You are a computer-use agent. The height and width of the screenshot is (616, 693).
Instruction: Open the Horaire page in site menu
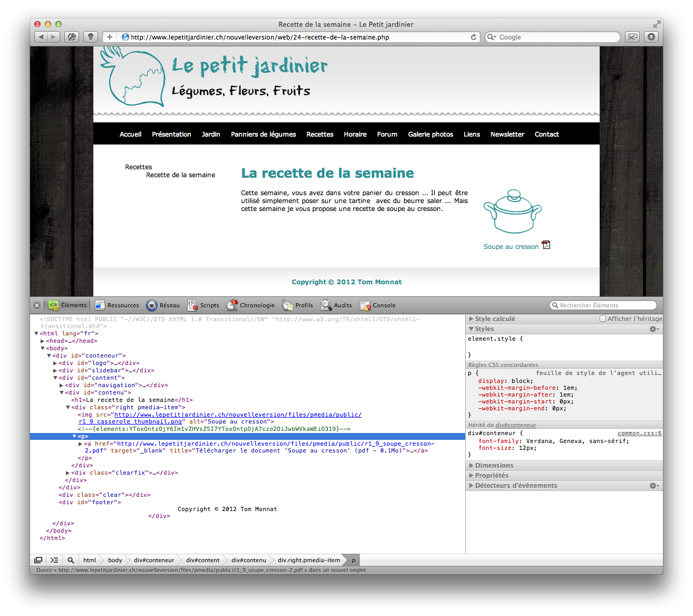pyautogui.click(x=355, y=134)
